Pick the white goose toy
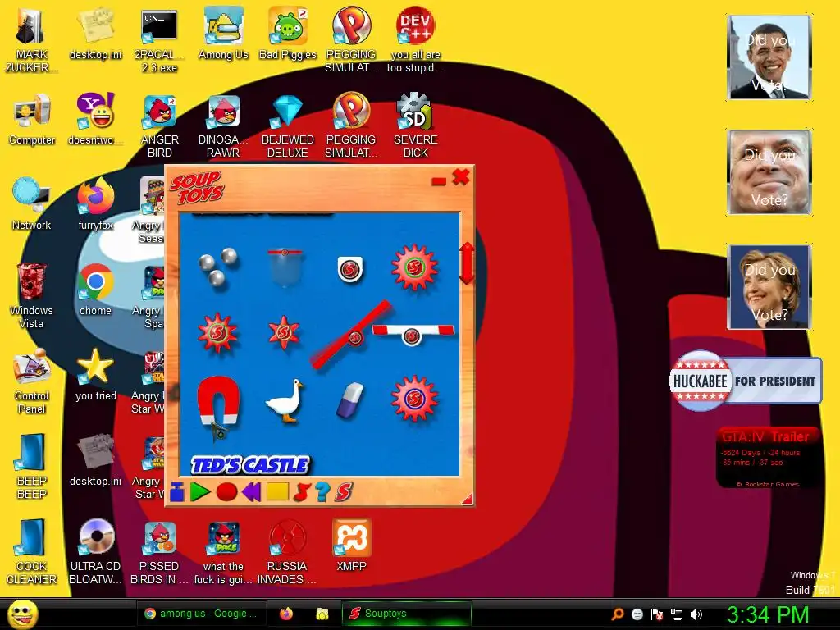 click(285, 402)
